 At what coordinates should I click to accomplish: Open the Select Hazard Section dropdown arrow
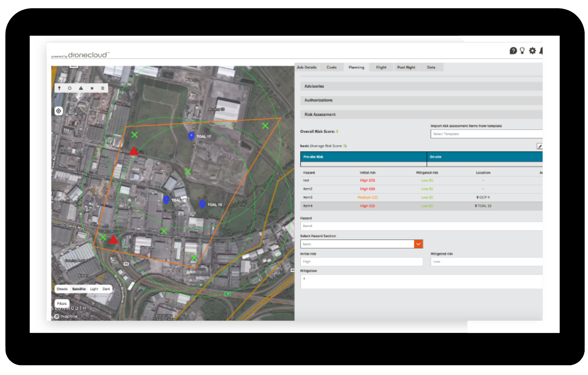click(x=418, y=244)
